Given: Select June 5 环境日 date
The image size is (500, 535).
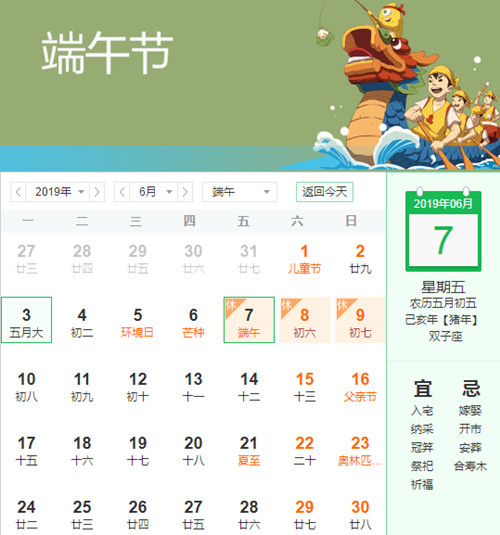Looking at the screenshot, I should 138,323.
